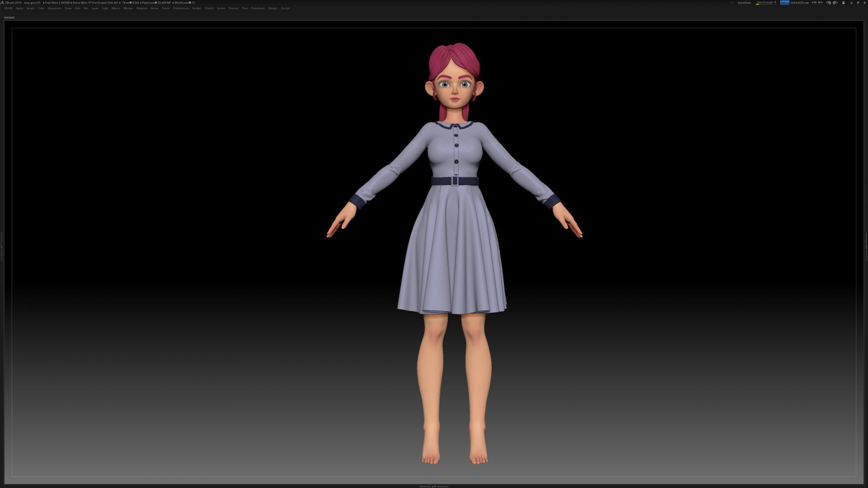Click the right tutorial arrow in the title bar
This screenshot has height=488, width=868.
click(x=821, y=2)
